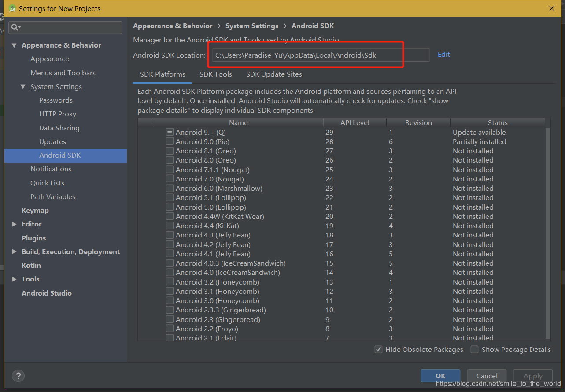Screen dimensions: 565x392
Task: Expand the Tools section
Action: 14,279
